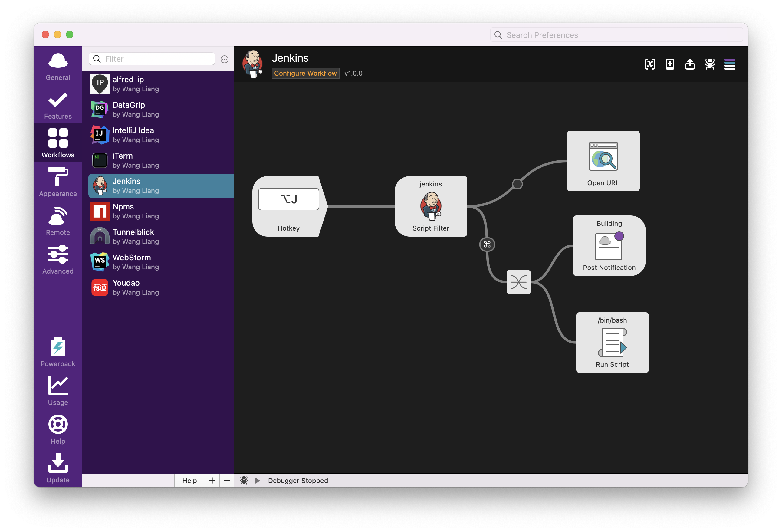Image resolution: width=782 pixels, height=532 pixels.
Task: Select the Powerpack sidebar icon
Action: pos(58,352)
